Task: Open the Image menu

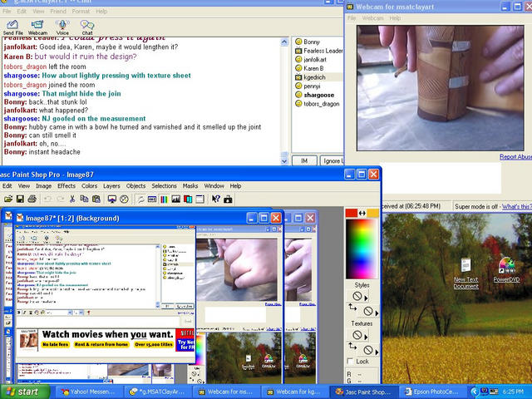Action: click(44, 186)
